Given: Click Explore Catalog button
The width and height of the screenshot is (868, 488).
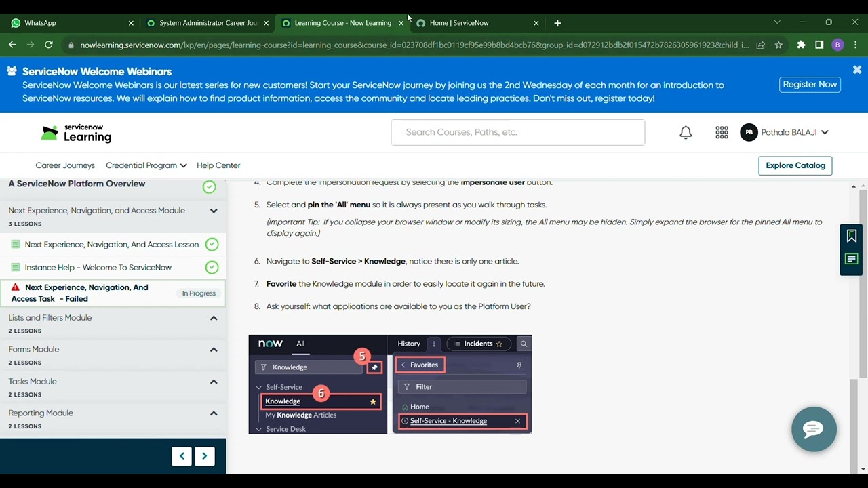Looking at the screenshot, I should pyautogui.click(x=795, y=165).
